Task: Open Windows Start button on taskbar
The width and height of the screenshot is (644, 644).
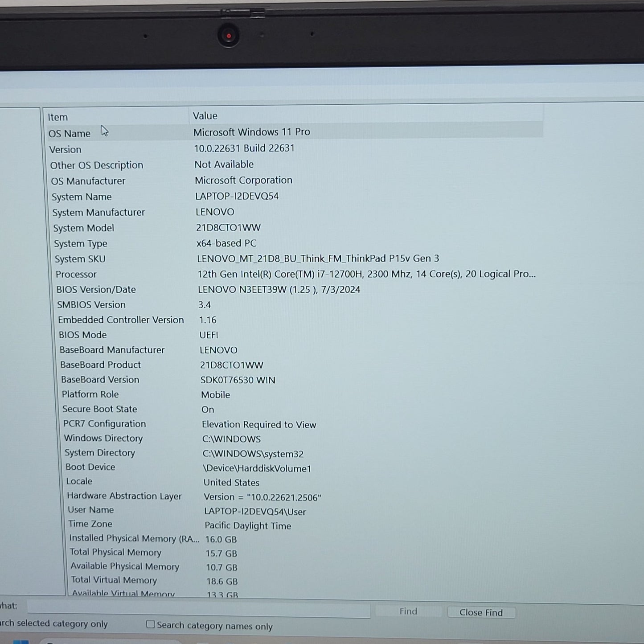Action: click(21, 642)
